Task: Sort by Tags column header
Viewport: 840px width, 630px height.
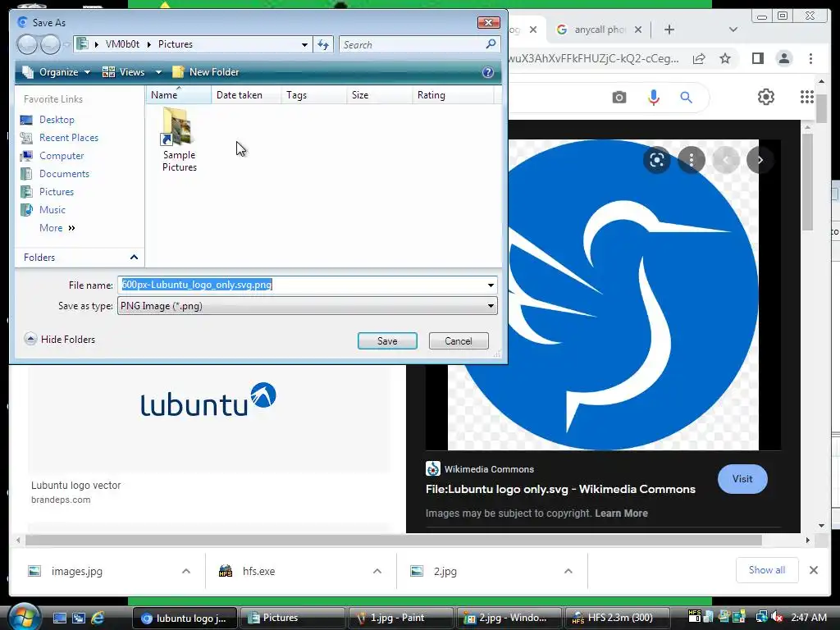Action: tap(313, 95)
